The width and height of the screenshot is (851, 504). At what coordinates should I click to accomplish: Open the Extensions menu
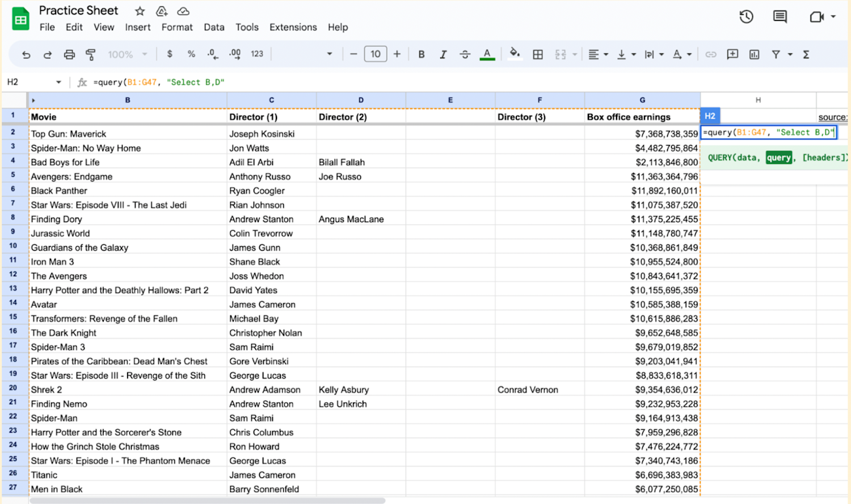click(x=293, y=27)
